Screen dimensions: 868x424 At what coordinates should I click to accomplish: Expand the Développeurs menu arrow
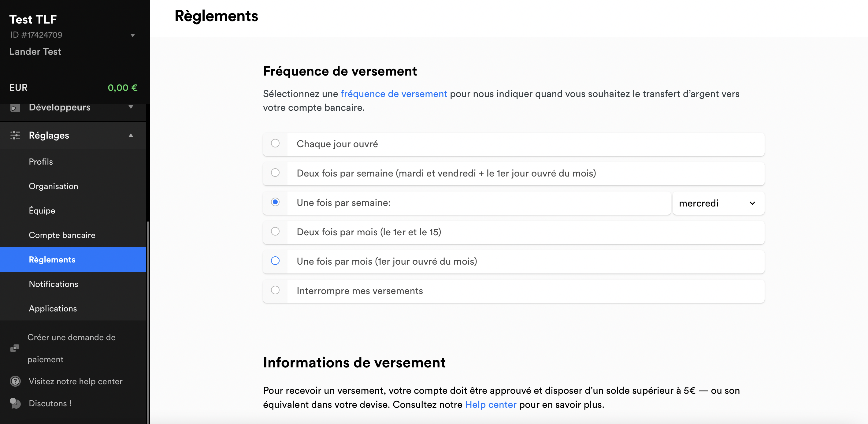coord(131,107)
